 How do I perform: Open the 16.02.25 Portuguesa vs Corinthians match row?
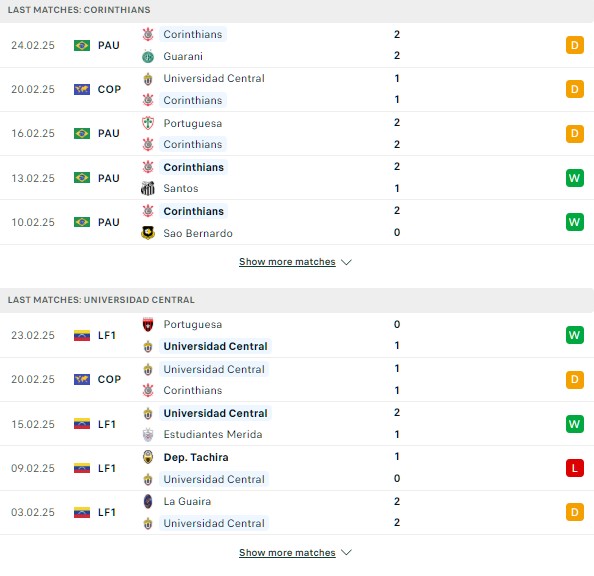click(x=297, y=134)
